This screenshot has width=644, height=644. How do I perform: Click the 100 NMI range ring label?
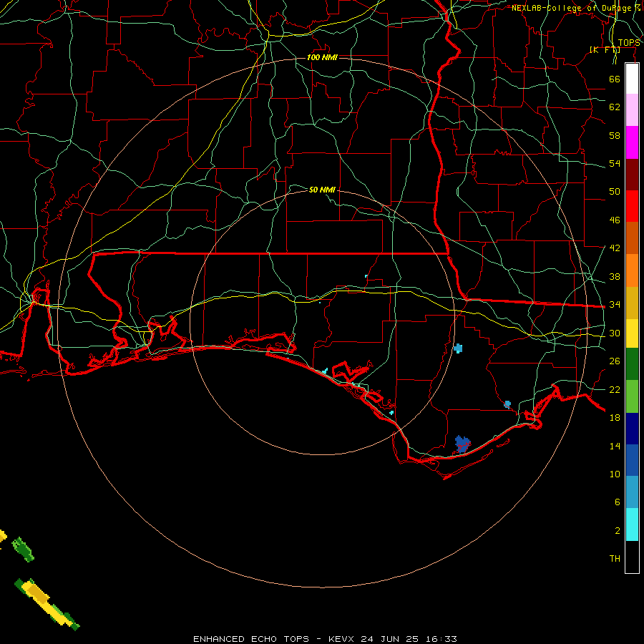click(x=322, y=57)
